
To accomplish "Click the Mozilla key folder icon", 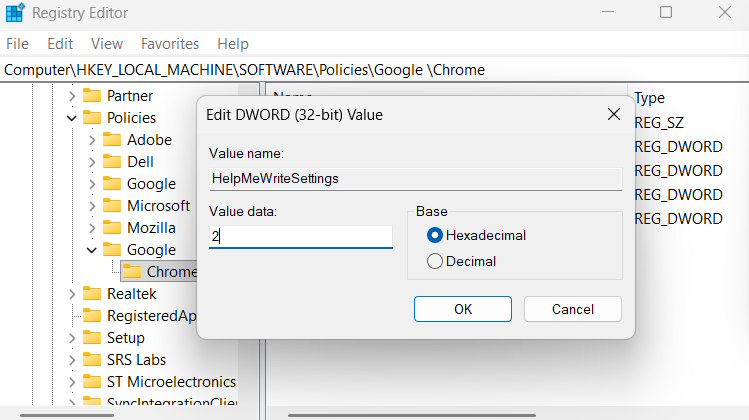I will [111, 228].
